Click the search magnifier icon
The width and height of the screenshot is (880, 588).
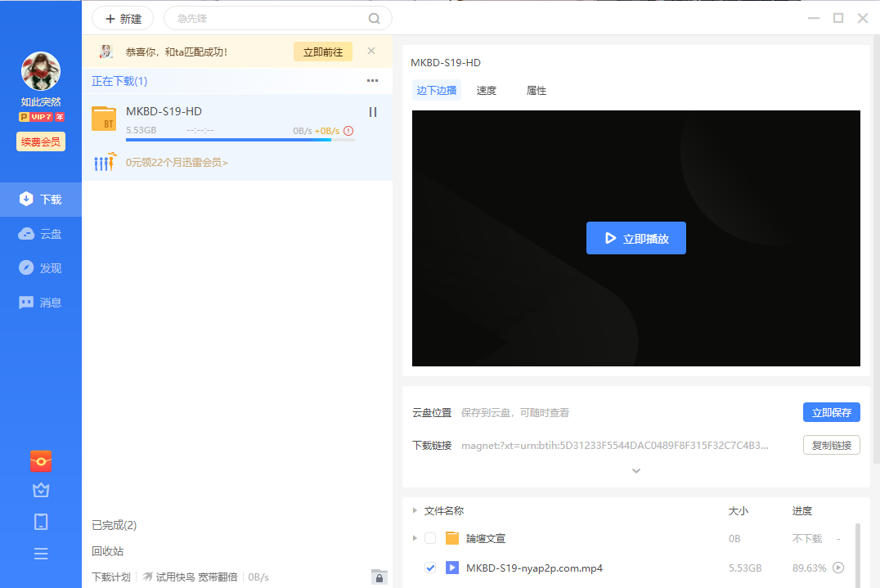tap(375, 18)
